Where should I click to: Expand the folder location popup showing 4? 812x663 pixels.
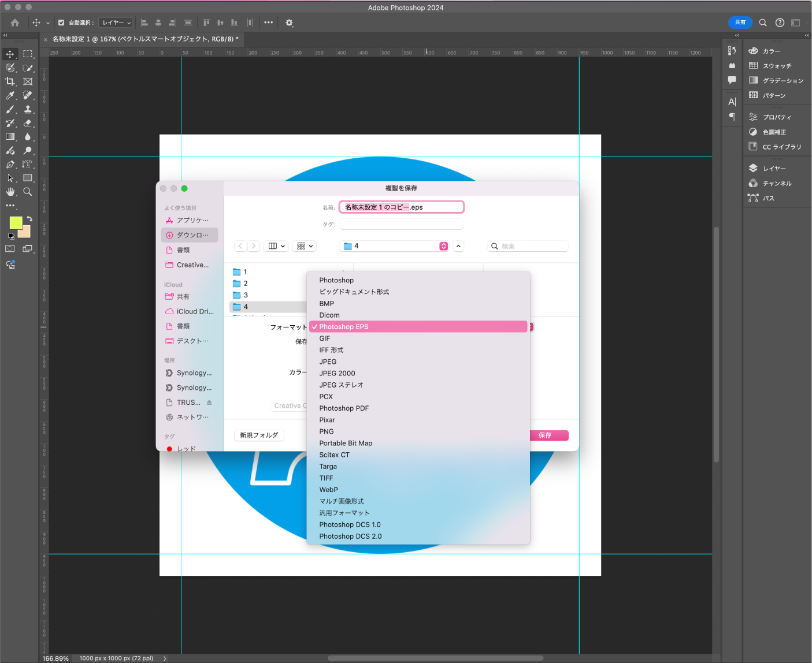(443, 246)
